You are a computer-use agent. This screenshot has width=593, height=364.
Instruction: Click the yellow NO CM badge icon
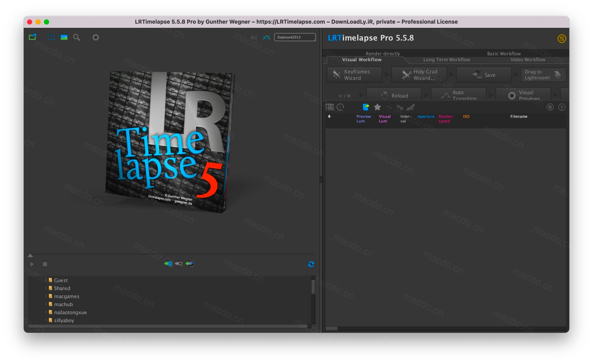point(561,38)
